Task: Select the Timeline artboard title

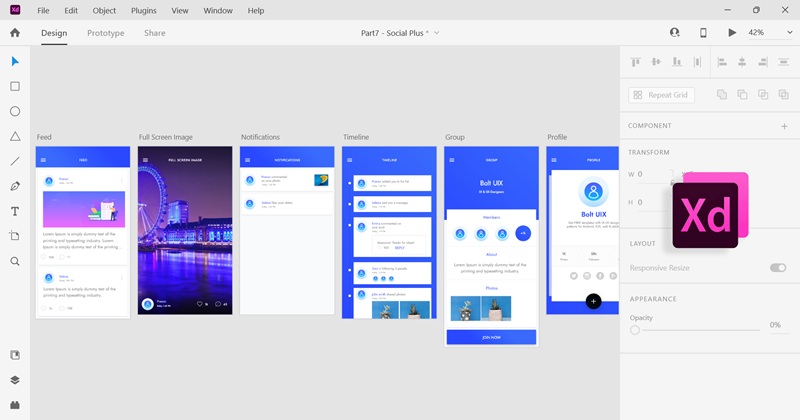Action: click(356, 137)
